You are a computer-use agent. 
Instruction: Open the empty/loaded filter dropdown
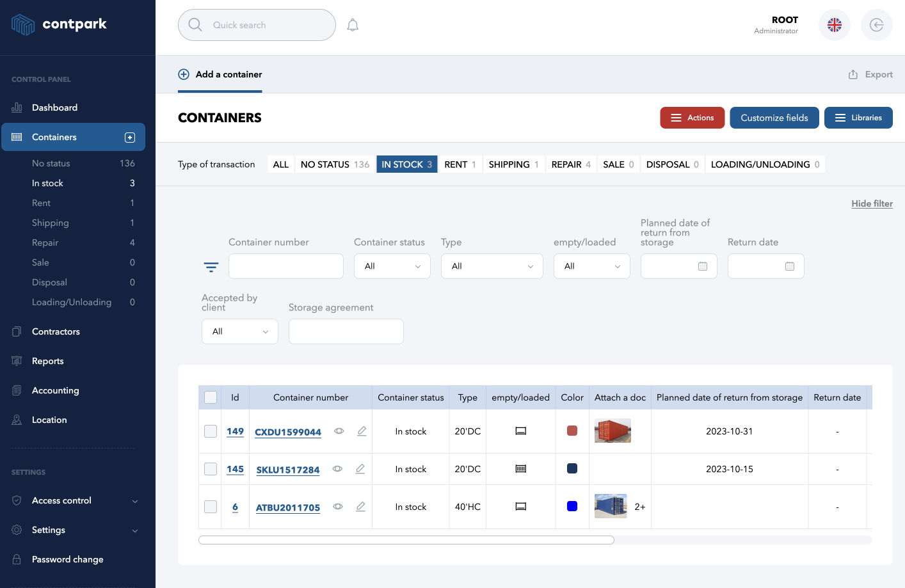click(591, 266)
